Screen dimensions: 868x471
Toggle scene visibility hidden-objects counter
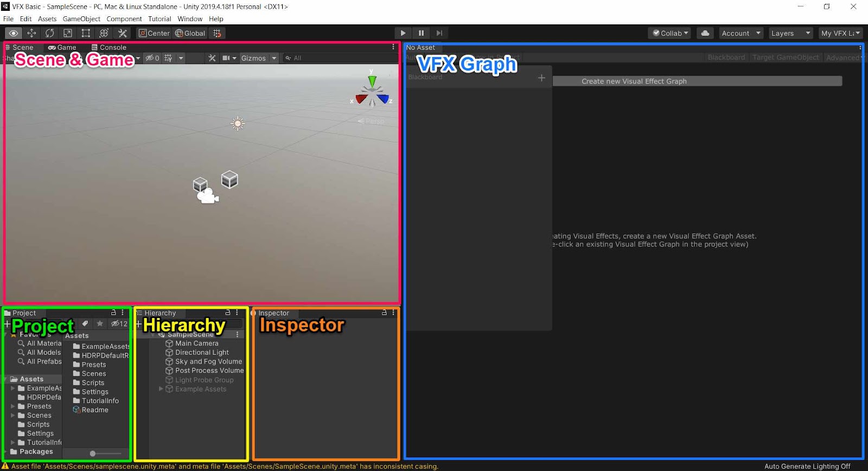coord(152,58)
